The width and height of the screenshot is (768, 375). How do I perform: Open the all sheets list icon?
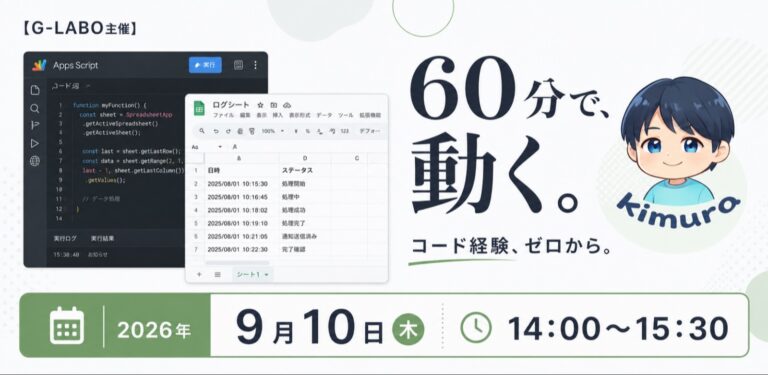tap(217, 275)
